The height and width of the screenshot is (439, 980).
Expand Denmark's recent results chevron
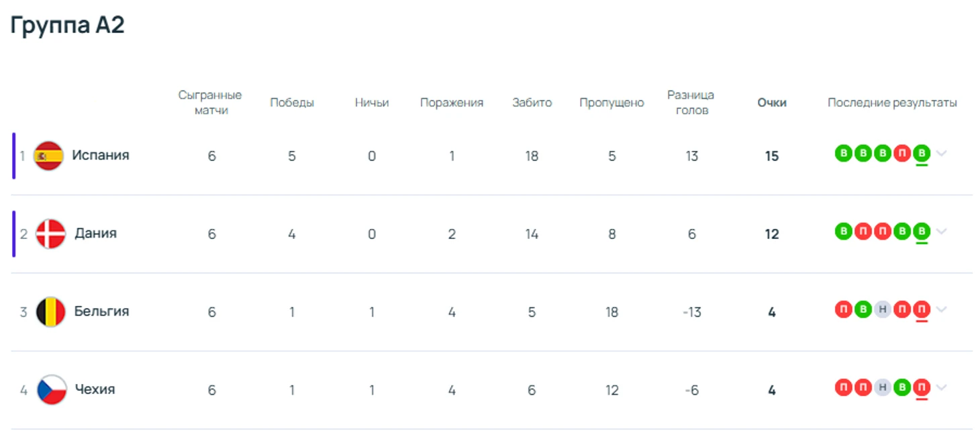[x=942, y=232]
